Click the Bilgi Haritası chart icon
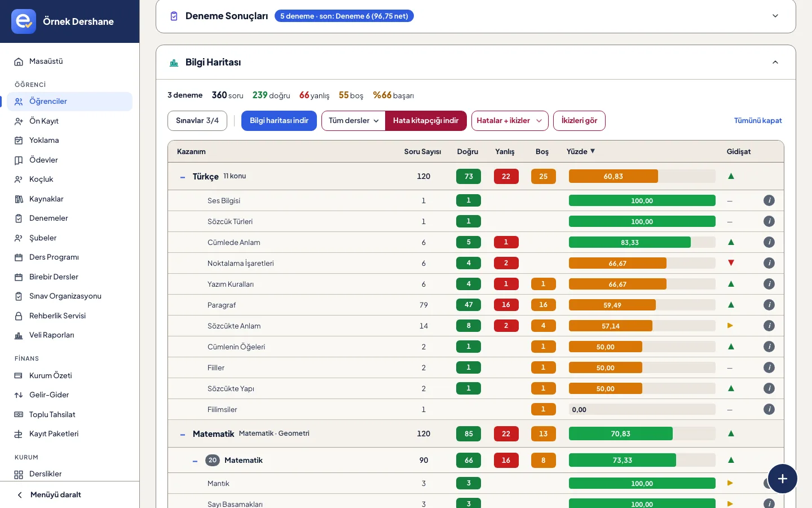The image size is (812, 508). pyautogui.click(x=174, y=63)
